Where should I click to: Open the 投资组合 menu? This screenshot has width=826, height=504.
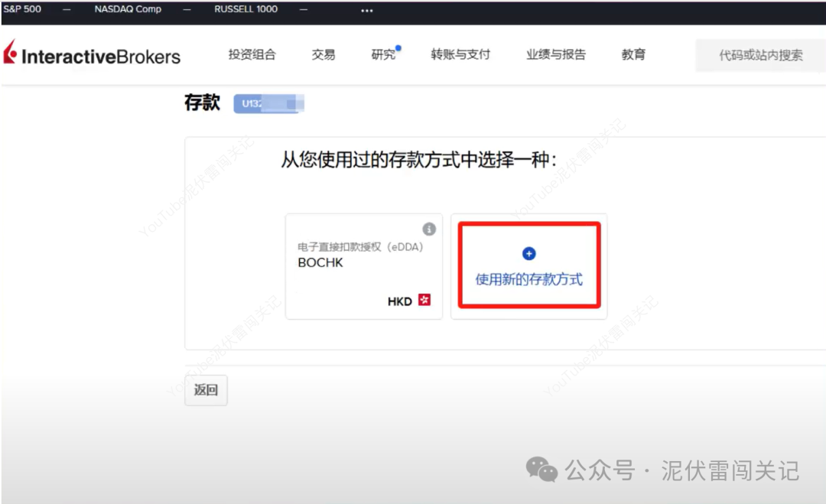point(252,54)
